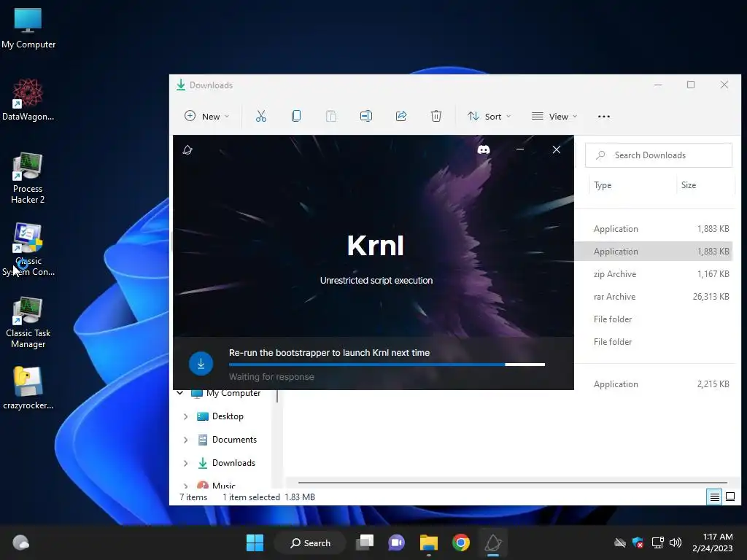Select the rar Archive row

pos(654,297)
